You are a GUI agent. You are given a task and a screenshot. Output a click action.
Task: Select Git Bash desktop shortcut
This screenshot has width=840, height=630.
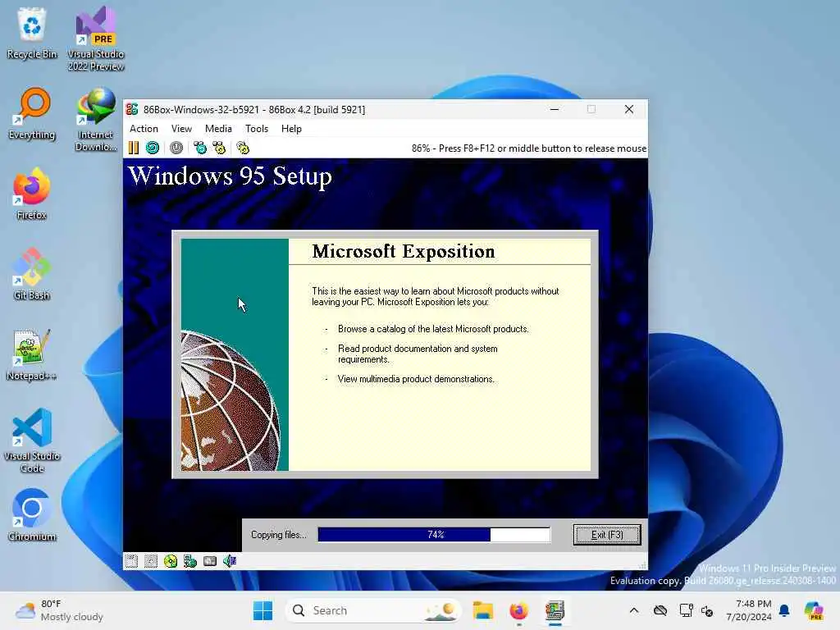tap(32, 274)
